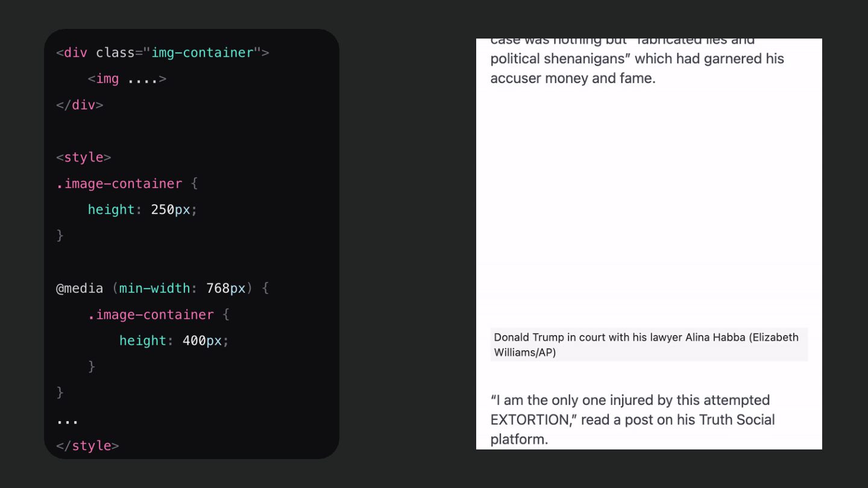Click the EXTORTION quote paragraph
868x488 pixels.
coord(633,419)
